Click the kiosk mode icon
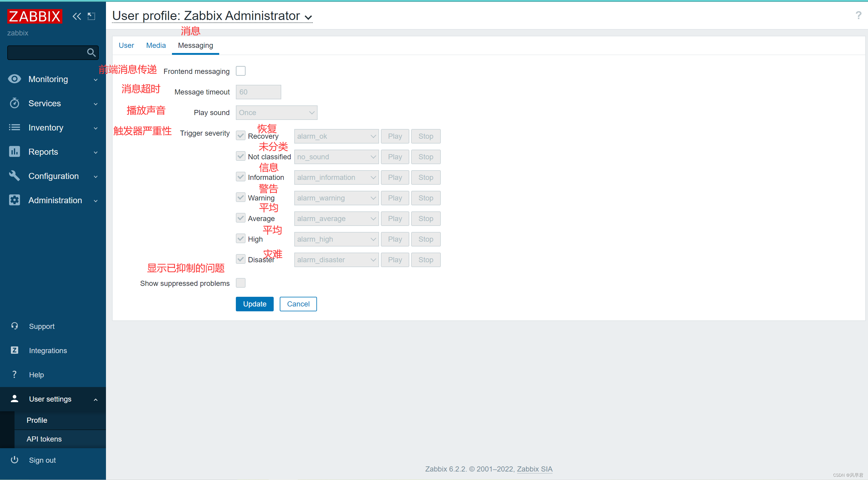The width and height of the screenshot is (868, 480). (91, 16)
